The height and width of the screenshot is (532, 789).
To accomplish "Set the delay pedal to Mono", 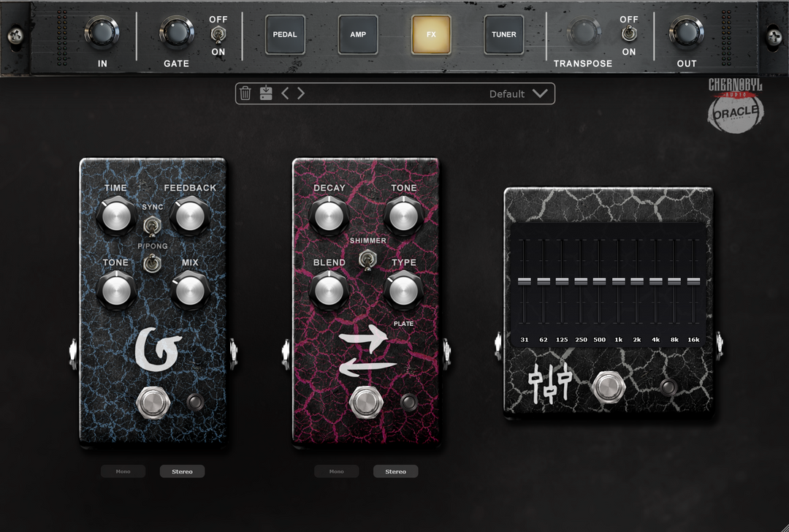I will pyautogui.click(x=123, y=471).
